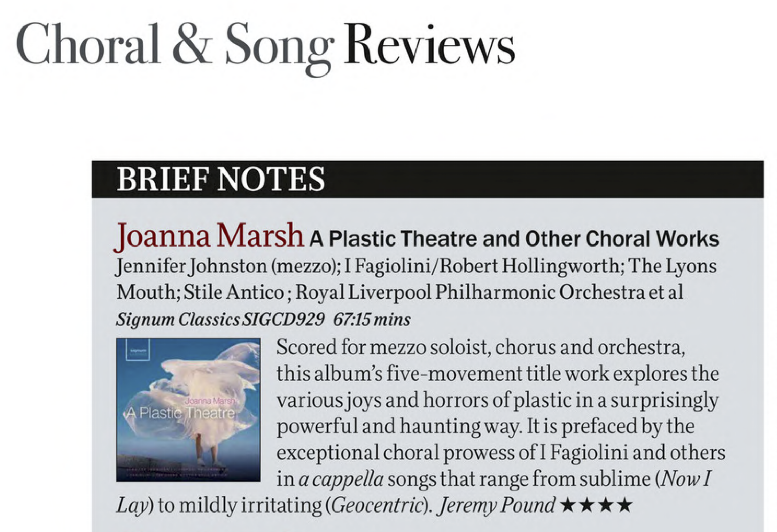
Task: Click reviewer name Jeremy Pound
Action: 497,505
